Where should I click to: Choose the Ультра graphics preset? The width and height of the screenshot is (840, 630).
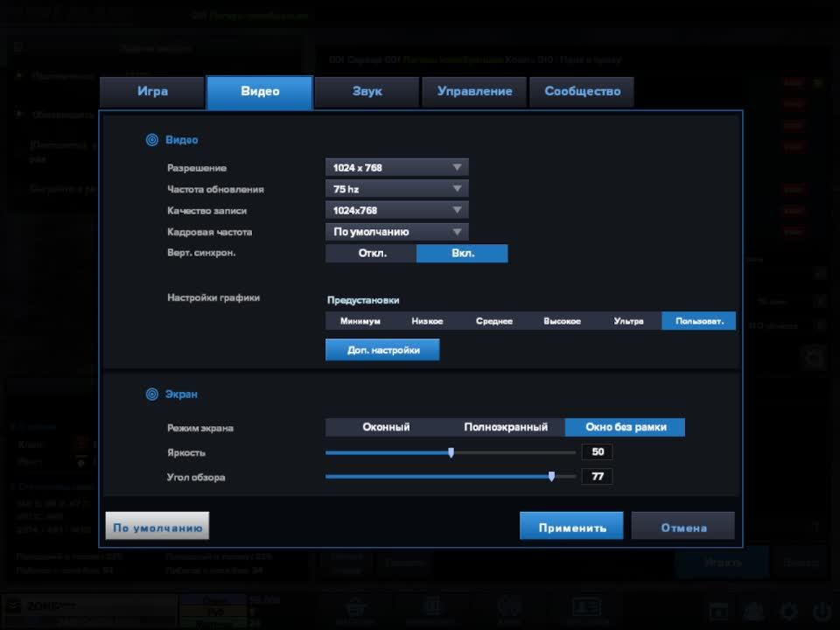click(628, 321)
